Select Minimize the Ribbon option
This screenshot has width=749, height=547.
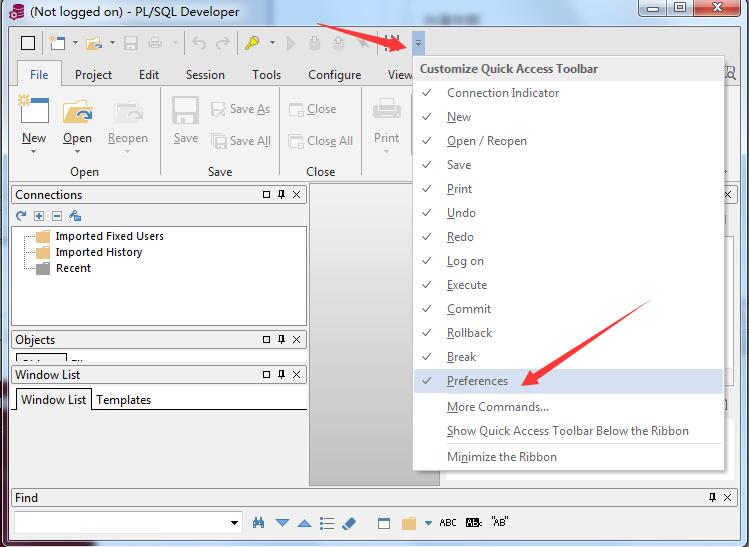click(x=501, y=457)
